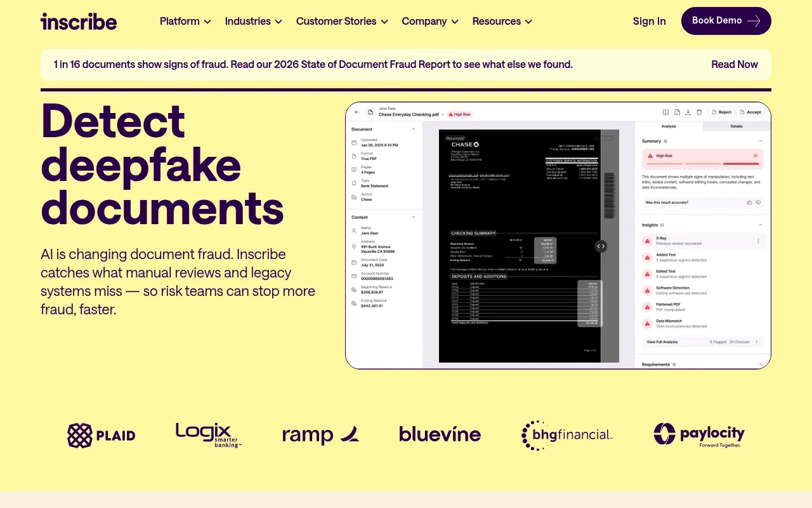Expand the Platform menu

[185, 21]
